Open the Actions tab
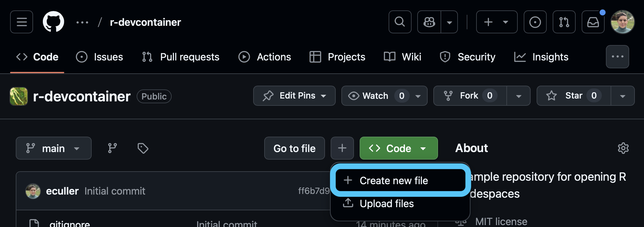644x227 pixels. (265, 57)
